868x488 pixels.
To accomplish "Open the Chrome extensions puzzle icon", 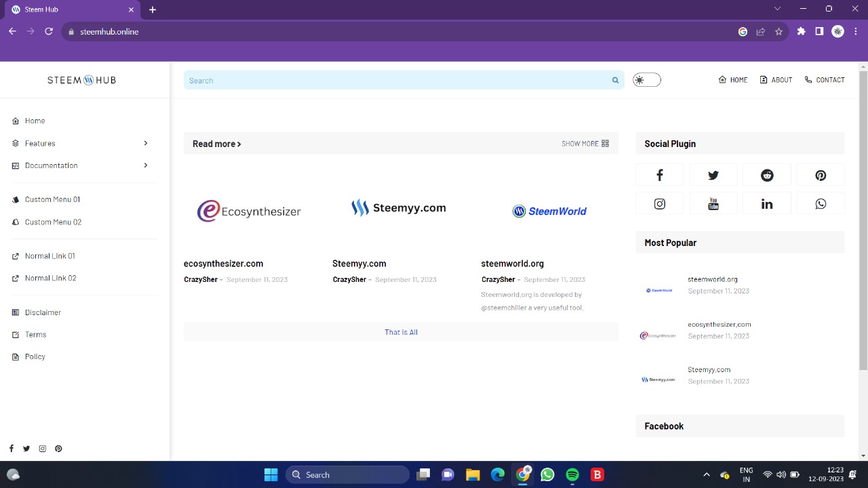I will coord(802,31).
